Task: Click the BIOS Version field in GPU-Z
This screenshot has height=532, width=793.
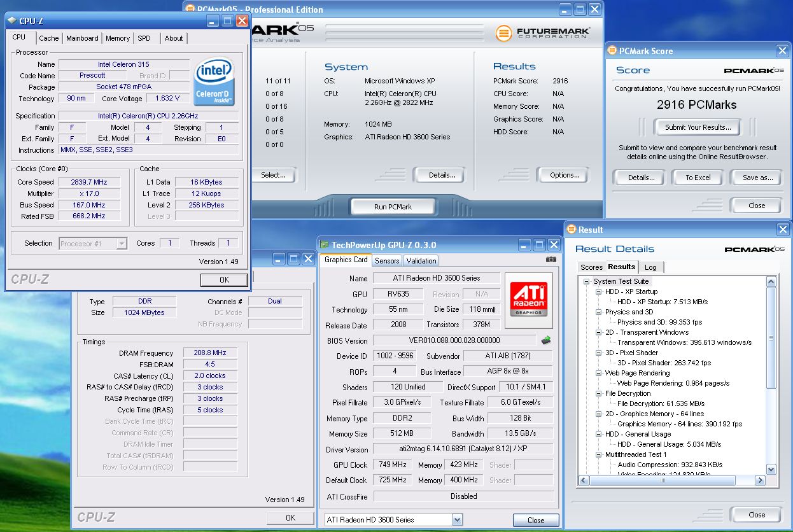Action: point(454,340)
